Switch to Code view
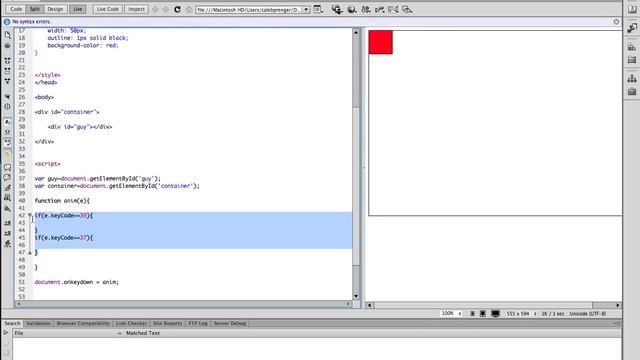The height and width of the screenshot is (360, 640). 16,9
